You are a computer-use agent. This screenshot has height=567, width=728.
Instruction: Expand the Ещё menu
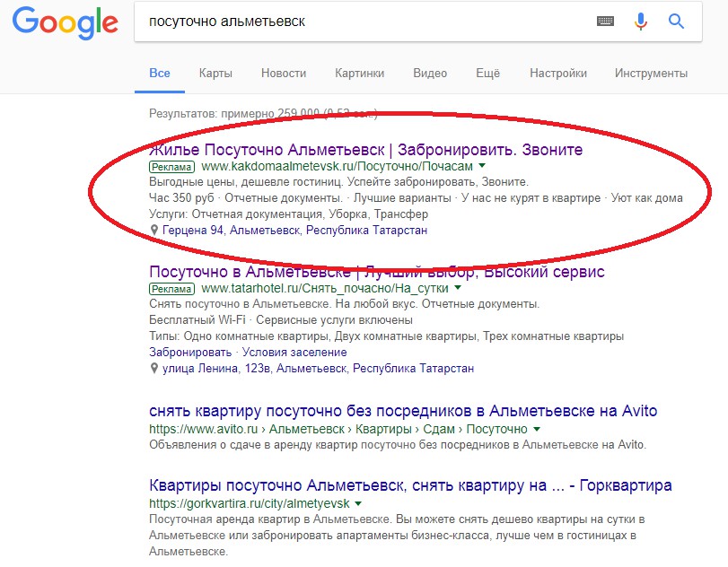488,74
